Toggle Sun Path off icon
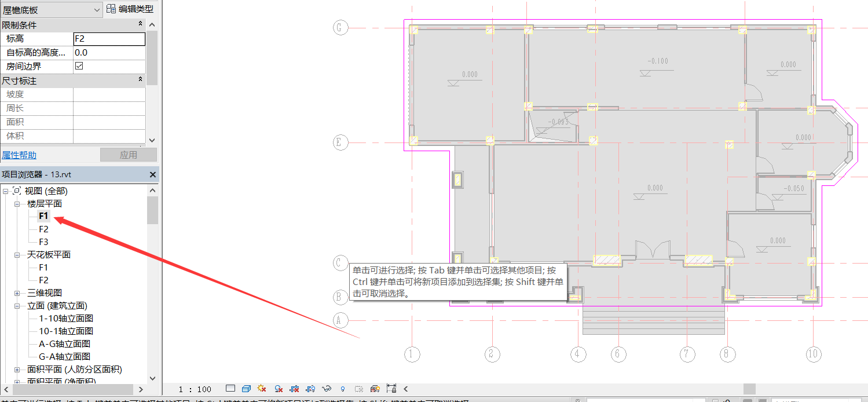 [x=262, y=389]
